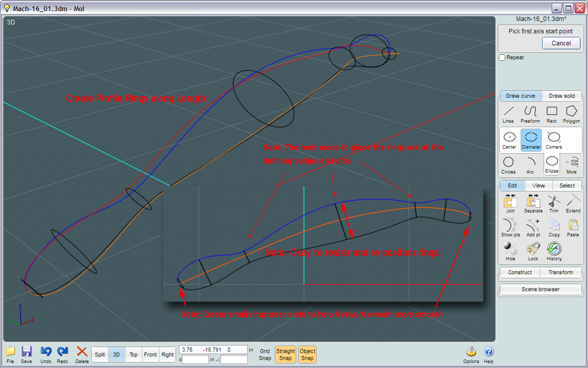Activate the Extend tool
The height and width of the screenshot is (368, 588).
point(573,203)
